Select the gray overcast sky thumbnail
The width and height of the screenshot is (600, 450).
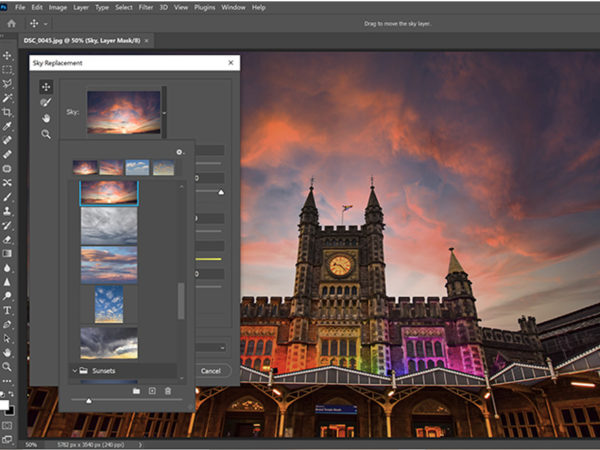click(109, 226)
